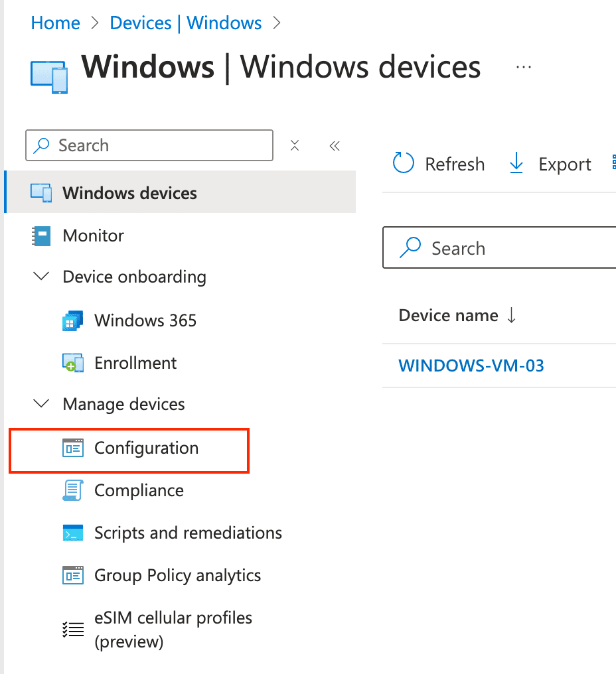Click the Monitor notebook icon

point(41,236)
